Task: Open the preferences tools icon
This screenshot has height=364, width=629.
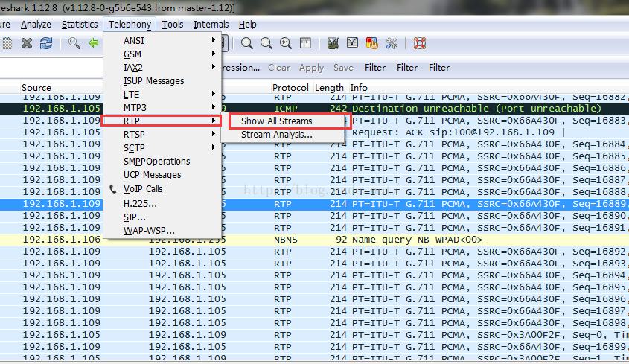Action: point(392,43)
